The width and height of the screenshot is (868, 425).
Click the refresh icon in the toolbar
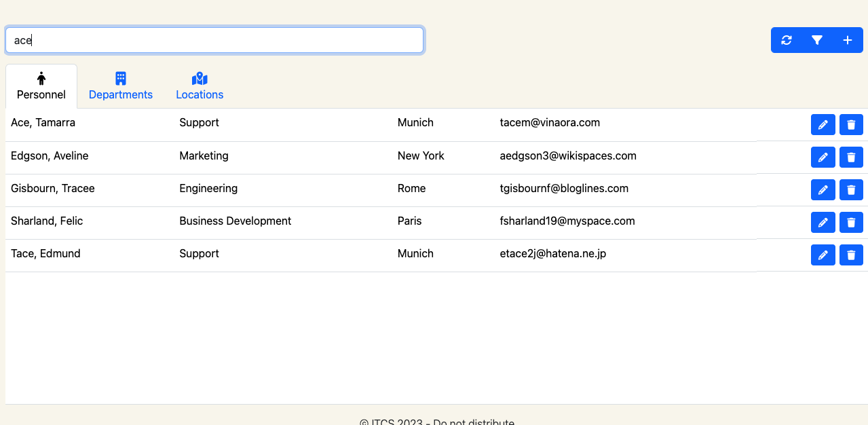[x=786, y=40]
